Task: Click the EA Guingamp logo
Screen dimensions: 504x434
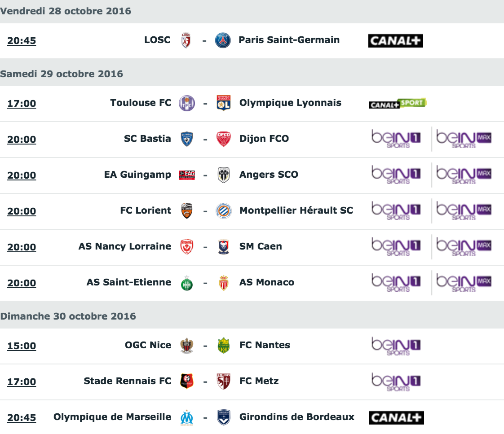Action: pyautogui.click(x=187, y=175)
